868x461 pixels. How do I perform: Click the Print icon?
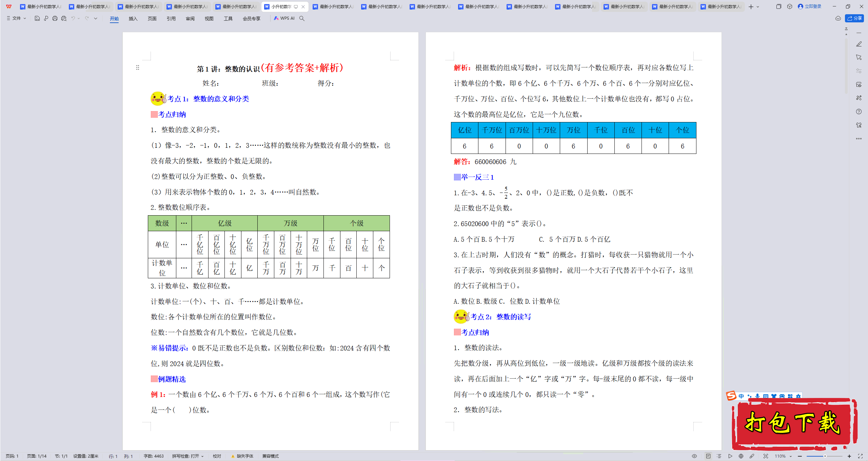(55, 19)
